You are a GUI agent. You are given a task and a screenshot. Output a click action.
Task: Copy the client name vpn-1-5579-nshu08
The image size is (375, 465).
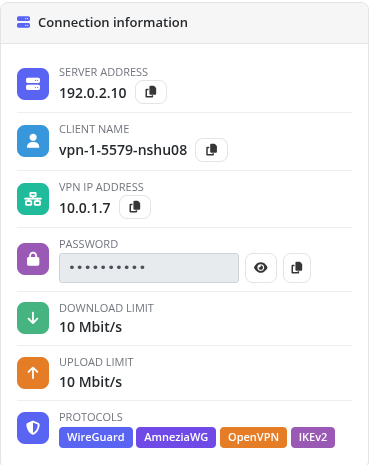pos(211,150)
